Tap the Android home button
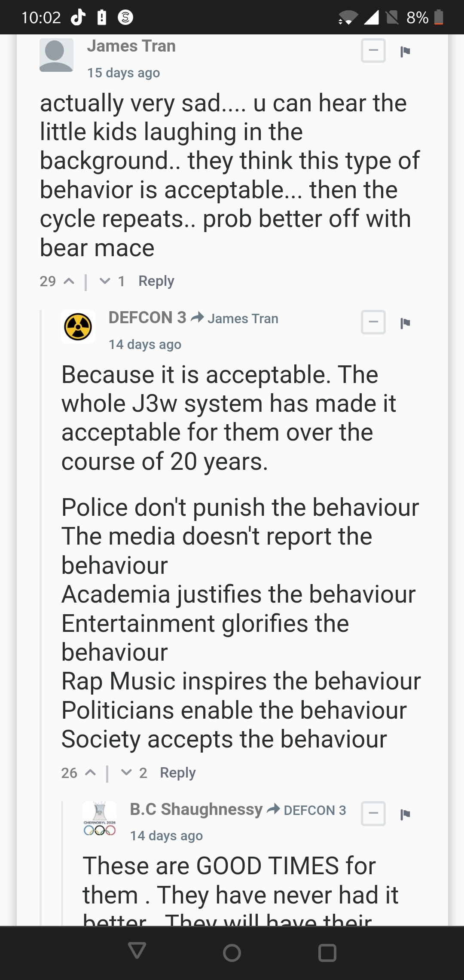The width and height of the screenshot is (464, 980). 232,952
